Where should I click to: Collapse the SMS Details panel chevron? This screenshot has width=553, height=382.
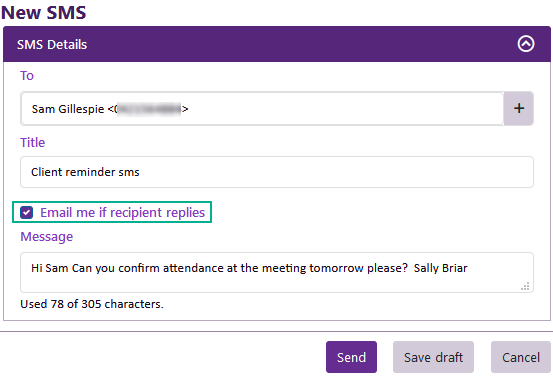click(525, 44)
